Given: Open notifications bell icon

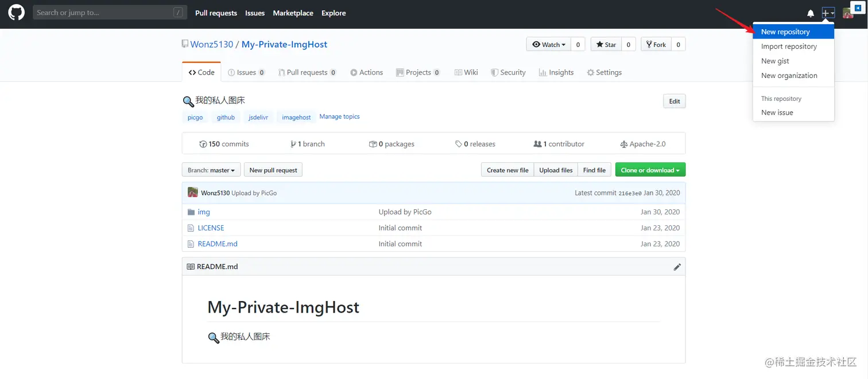Looking at the screenshot, I should pos(811,13).
